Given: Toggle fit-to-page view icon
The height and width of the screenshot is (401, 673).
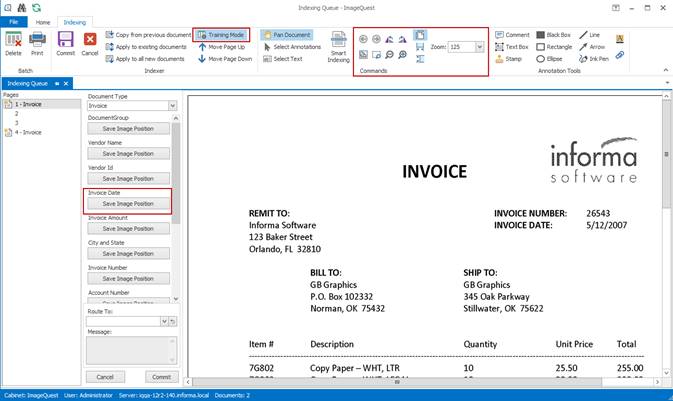Looking at the screenshot, I should pos(420,35).
